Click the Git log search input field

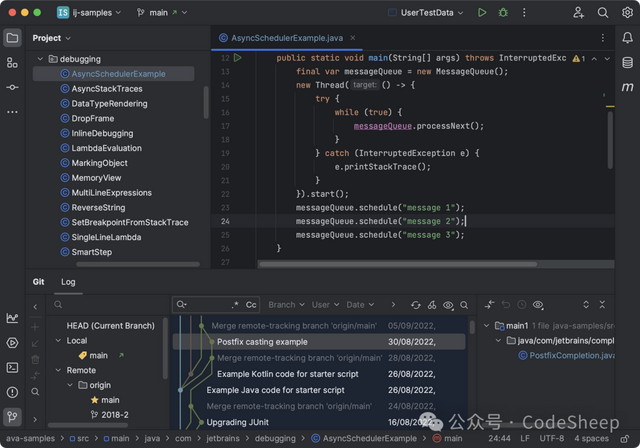206,305
